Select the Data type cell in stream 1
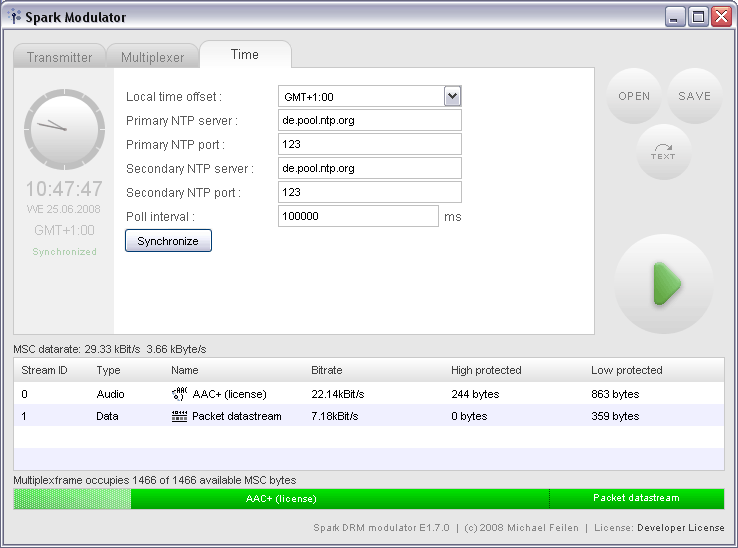738x548 pixels. click(x=107, y=416)
